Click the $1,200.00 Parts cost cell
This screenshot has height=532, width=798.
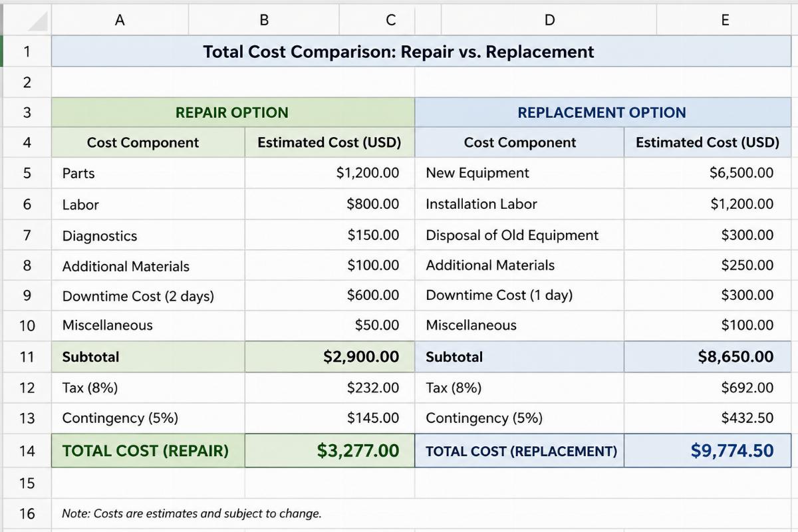[x=330, y=173]
